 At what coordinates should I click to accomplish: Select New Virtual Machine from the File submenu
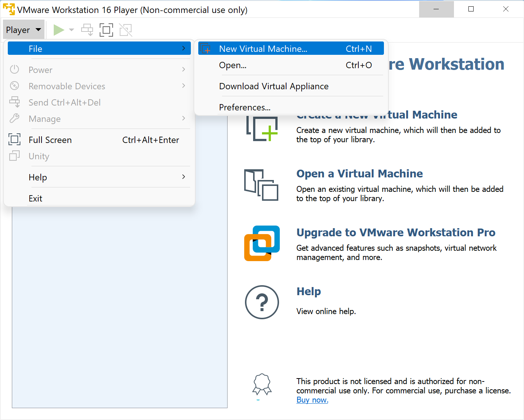click(263, 49)
